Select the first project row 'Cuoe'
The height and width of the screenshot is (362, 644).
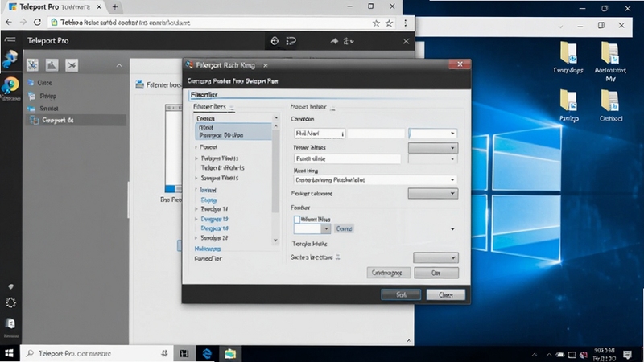pos(75,83)
